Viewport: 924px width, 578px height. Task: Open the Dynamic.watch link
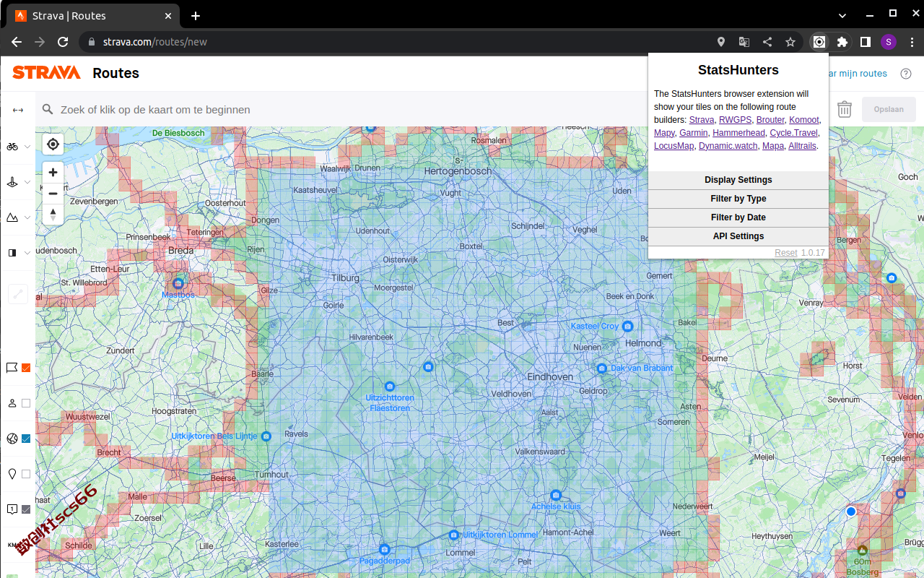[x=728, y=146]
